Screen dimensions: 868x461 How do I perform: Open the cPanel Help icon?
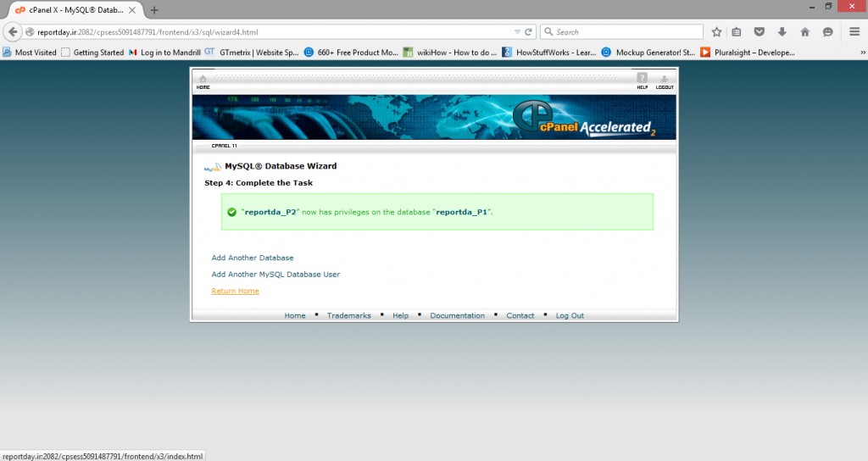click(642, 81)
